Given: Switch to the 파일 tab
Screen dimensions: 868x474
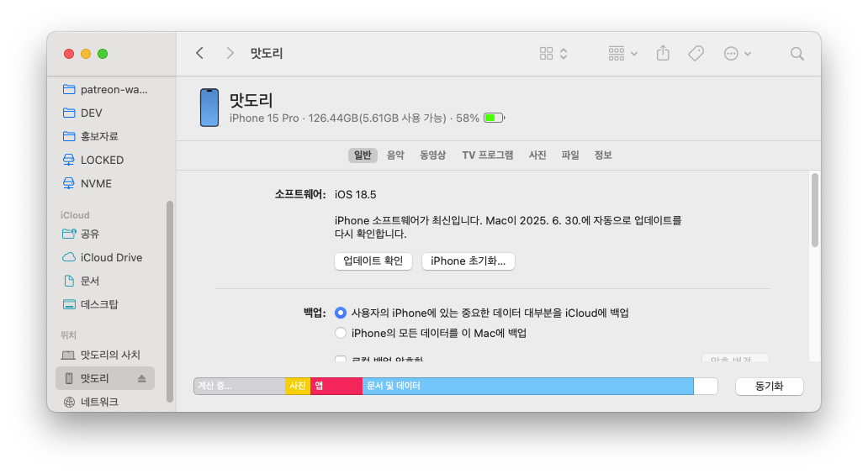Looking at the screenshot, I should pyautogui.click(x=570, y=155).
